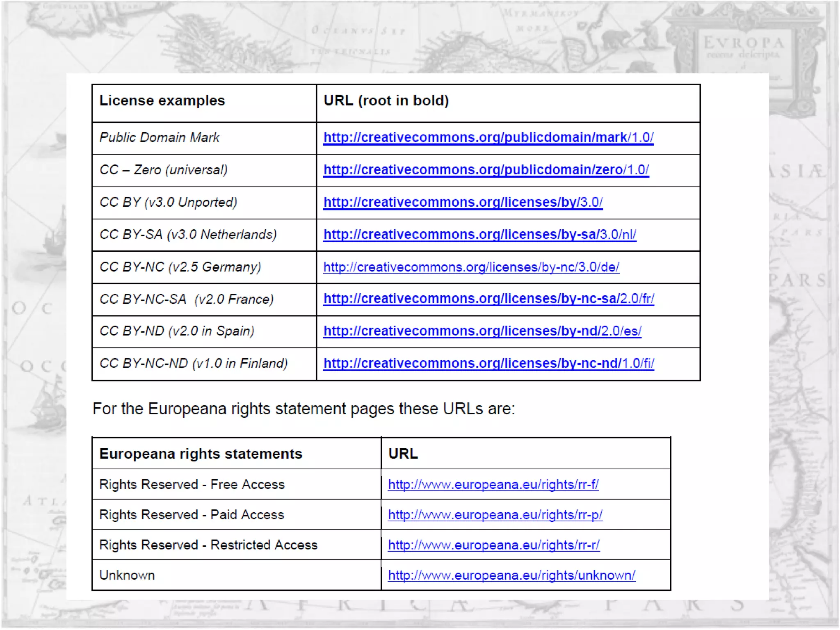840x630 pixels.
Task: Follow the by-nc-nd/1.0/fi link
Action: click(488, 363)
